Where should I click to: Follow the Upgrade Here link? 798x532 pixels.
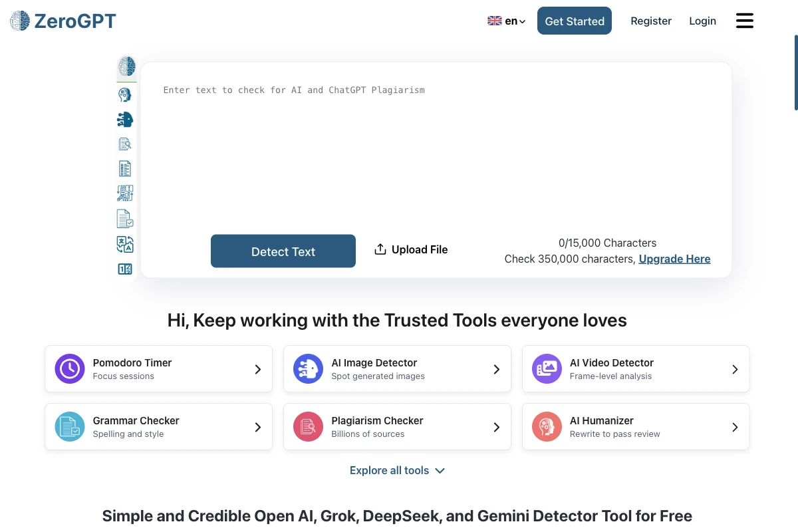674,259
